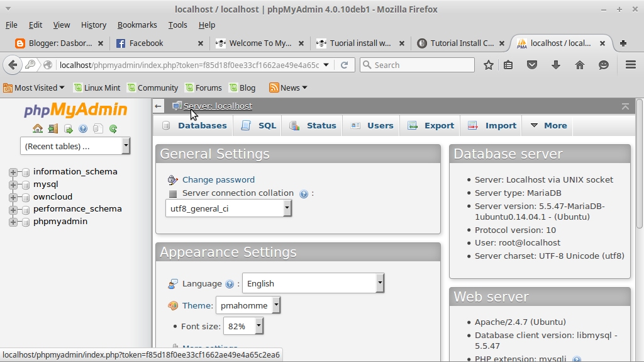The image size is (644, 362).
Task: Click the Theme link label
Action: tap(197, 305)
